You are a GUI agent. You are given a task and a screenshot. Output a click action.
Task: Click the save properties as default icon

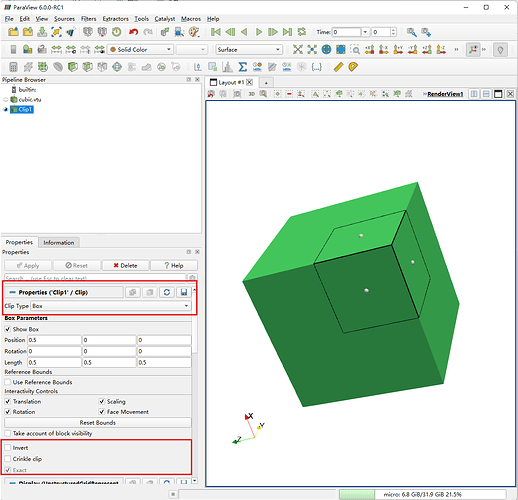184,292
